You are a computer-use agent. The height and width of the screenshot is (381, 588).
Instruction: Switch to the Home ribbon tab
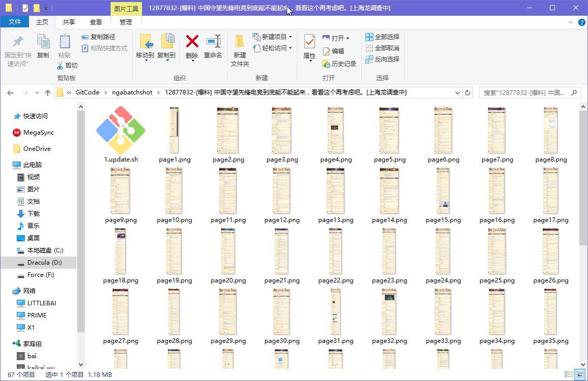pyautogui.click(x=42, y=22)
